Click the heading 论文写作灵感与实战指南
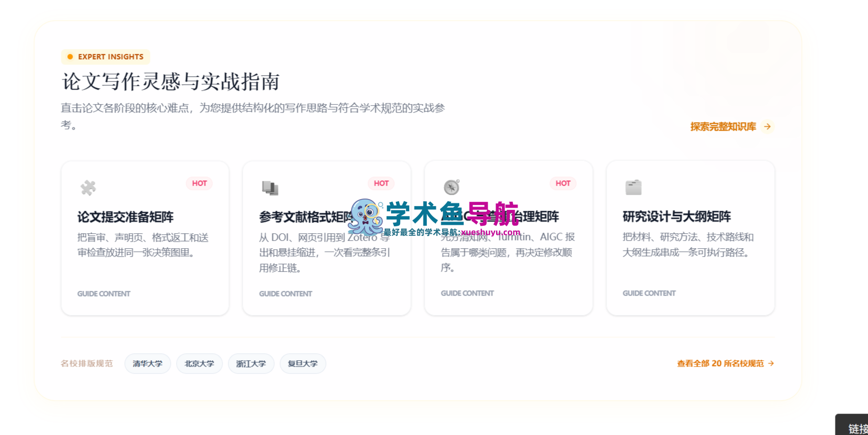This screenshot has width=868, height=435. (x=171, y=82)
